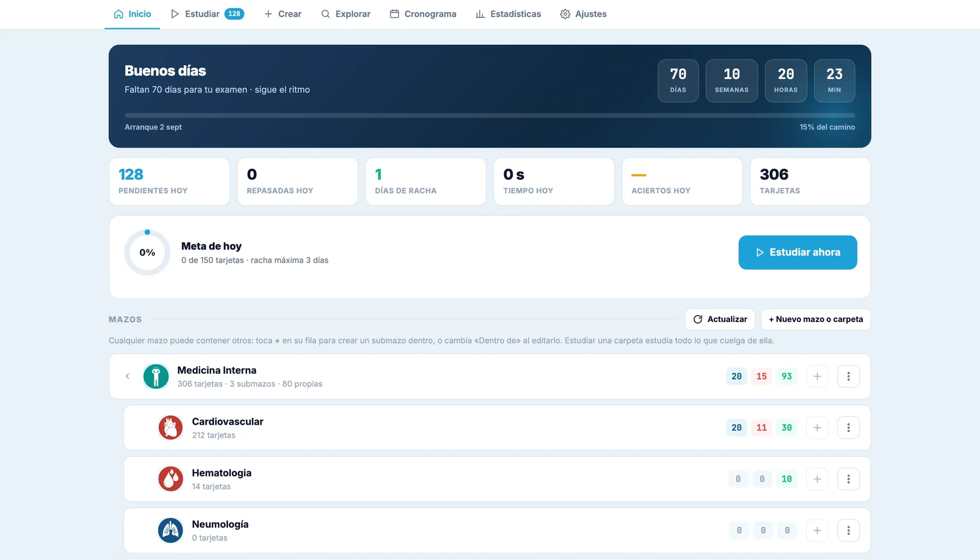Click the 0% daily goal ring
The height and width of the screenshot is (560, 980).
[x=147, y=253]
